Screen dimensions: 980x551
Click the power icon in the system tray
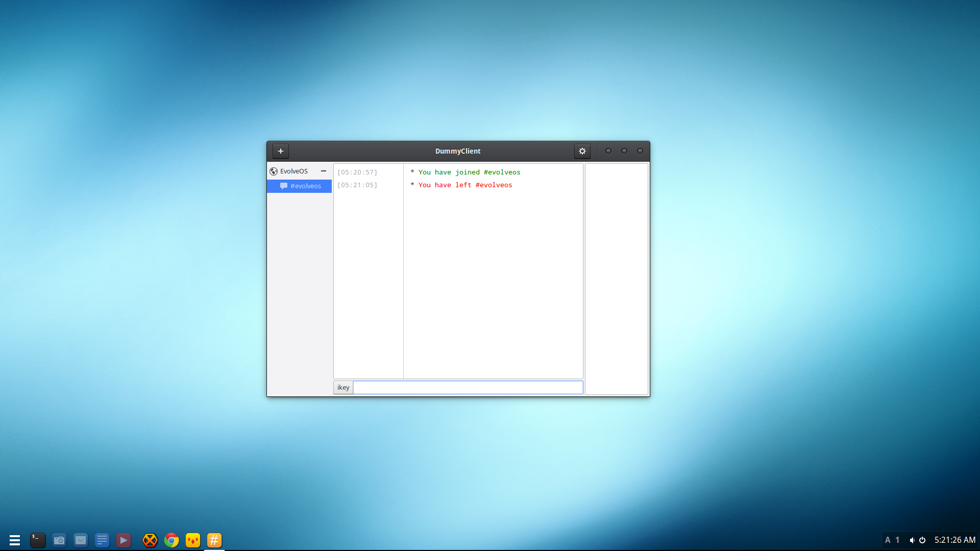pyautogui.click(x=922, y=540)
